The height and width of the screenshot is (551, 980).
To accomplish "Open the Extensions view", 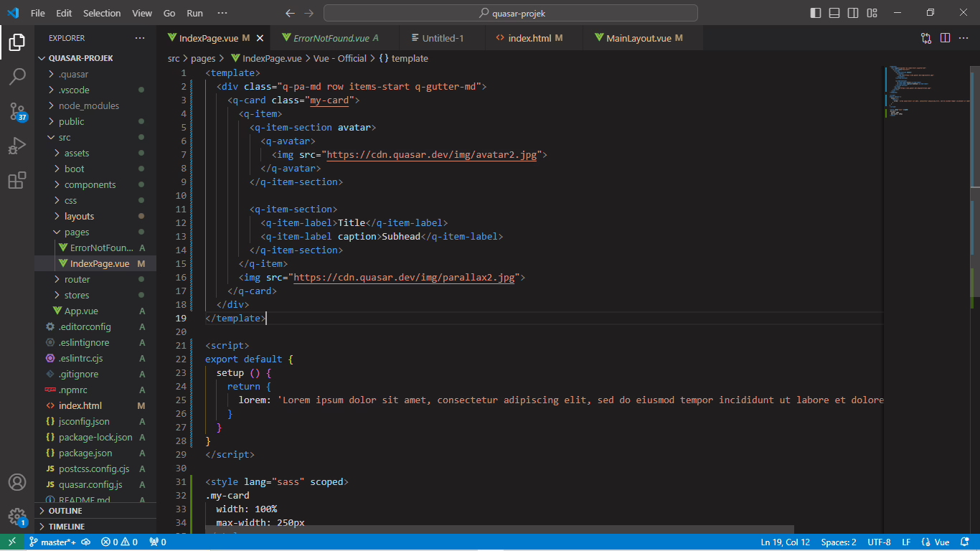I will (x=17, y=180).
